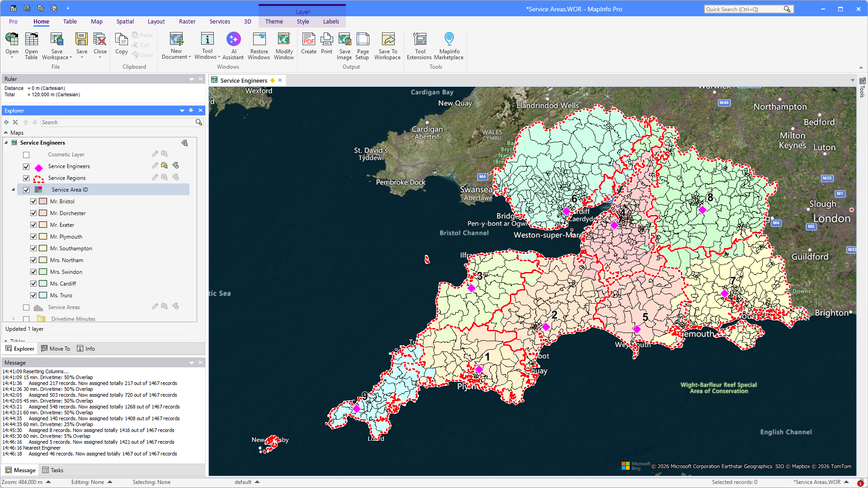Click the label icon for Service Engineers layer
This screenshot has height=488, width=868.
(x=176, y=166)
